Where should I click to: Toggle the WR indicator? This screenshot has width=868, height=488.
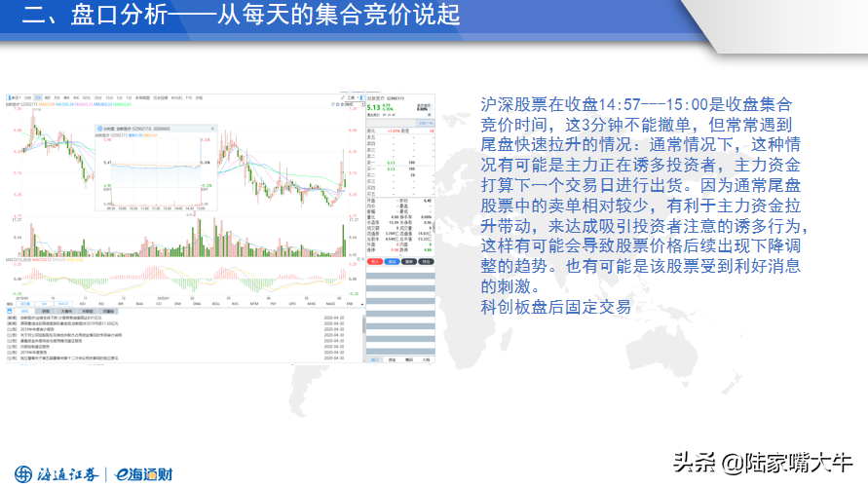pyautogui.click(x=120, y=304)
